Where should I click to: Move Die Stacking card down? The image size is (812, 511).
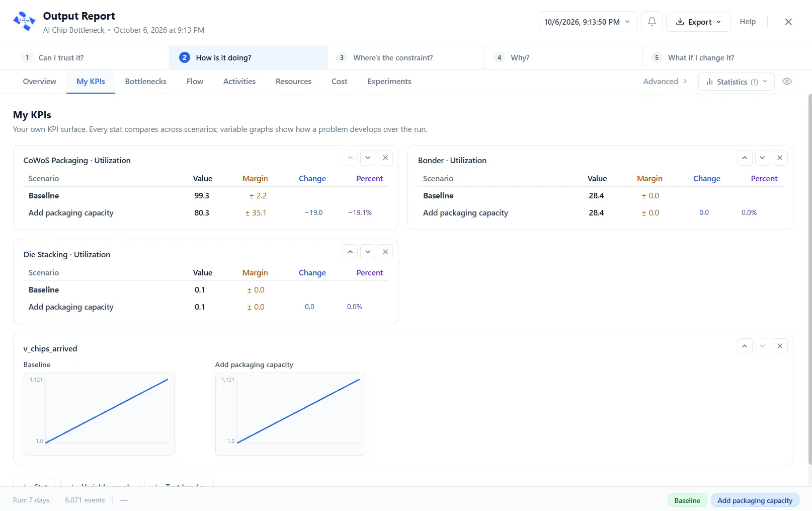[368, 252]
